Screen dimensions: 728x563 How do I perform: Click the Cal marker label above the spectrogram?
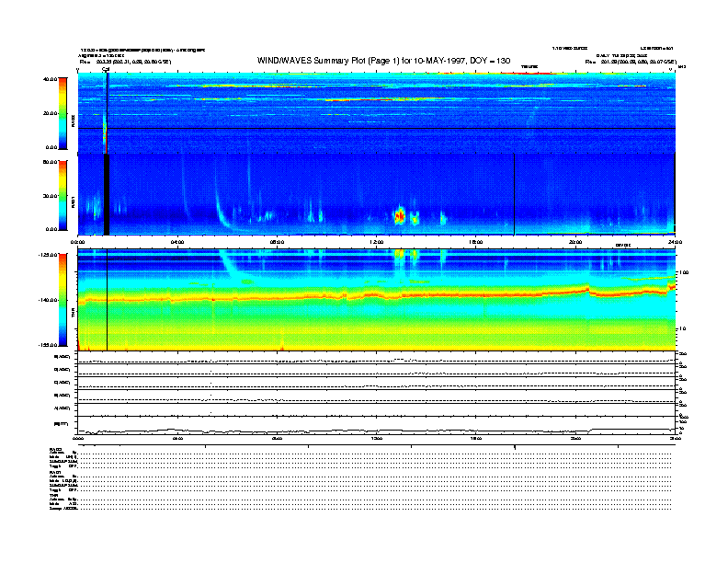tap(106, 69)
